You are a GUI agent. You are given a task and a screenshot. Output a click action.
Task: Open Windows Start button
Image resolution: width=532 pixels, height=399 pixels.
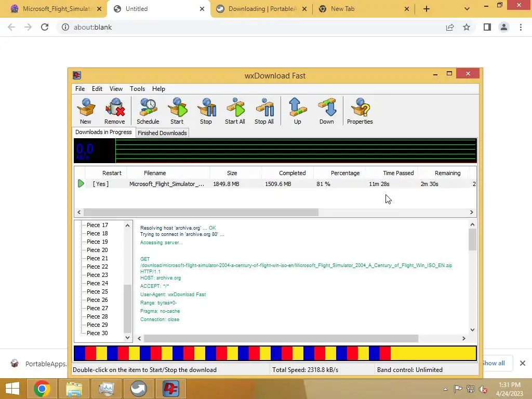[x=12, y=389]
